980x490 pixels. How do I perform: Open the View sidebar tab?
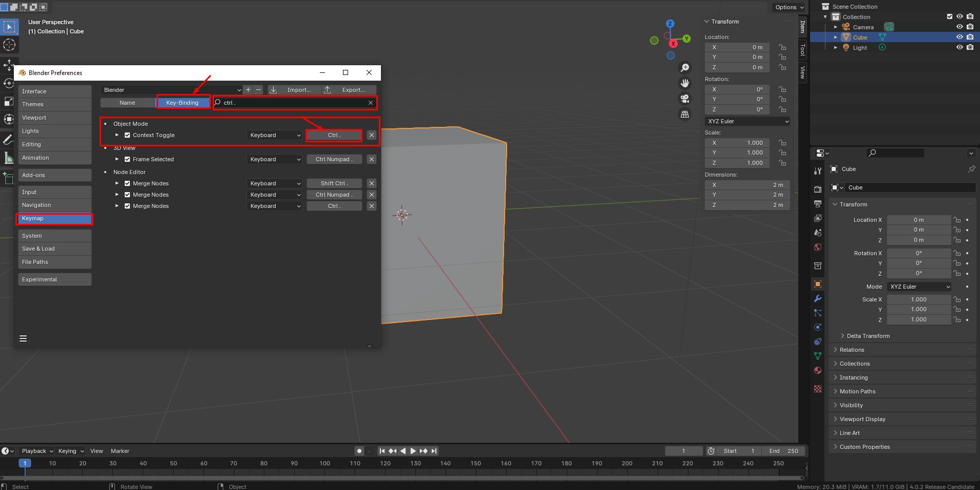[802, 72]
